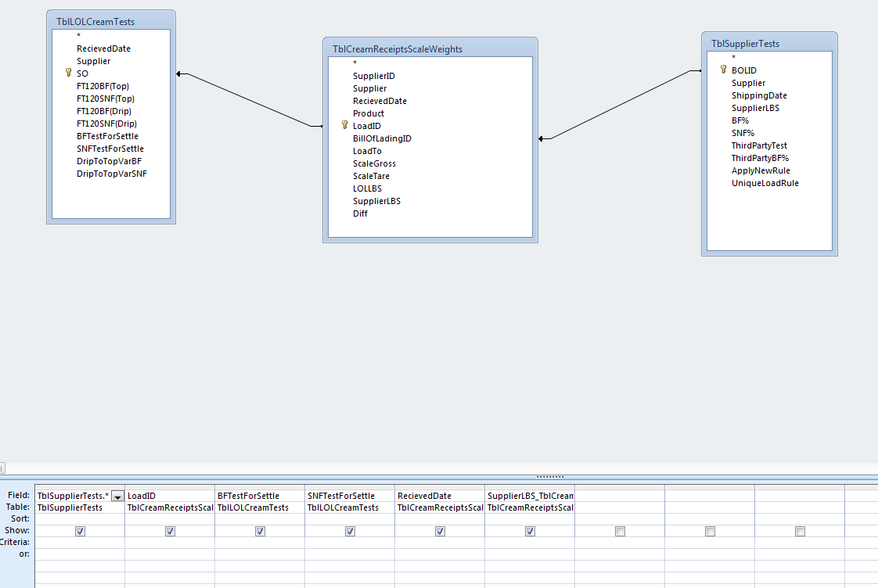Click the BFTestForSettle Field cell in the query grid
The height and width of the screenshot is (588, 878).
tap(260, 496)
